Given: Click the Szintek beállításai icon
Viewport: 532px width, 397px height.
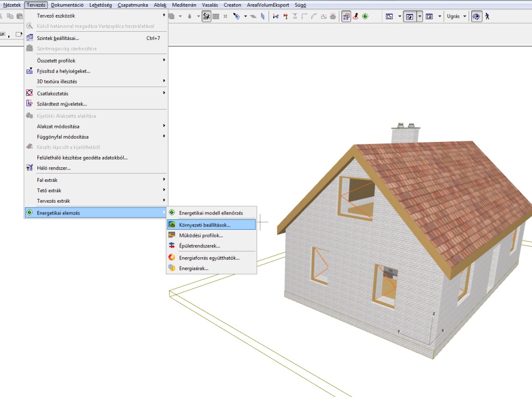Looking at the screenshot, I should point(30,38).
